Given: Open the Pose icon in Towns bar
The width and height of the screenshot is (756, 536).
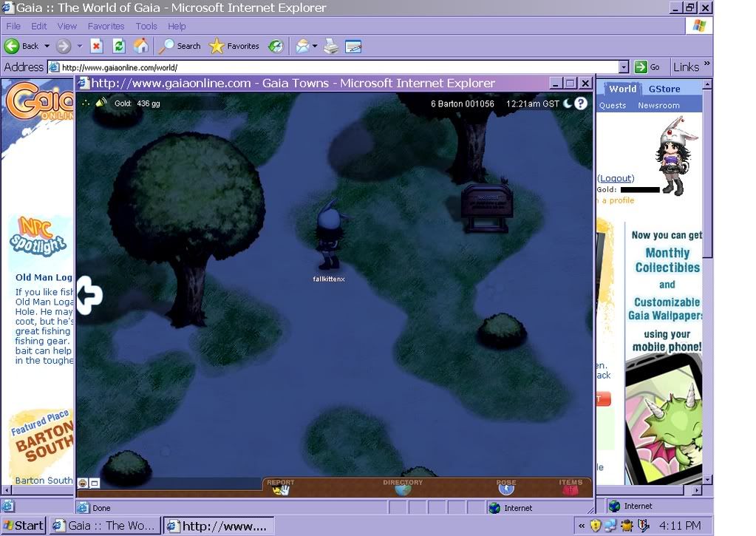Looking at the screenshot, I should pyautogui.click(x=506, y=487).
